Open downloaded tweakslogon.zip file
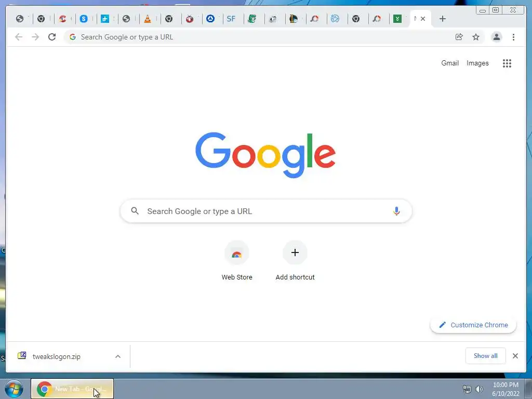 coord(57,356)
